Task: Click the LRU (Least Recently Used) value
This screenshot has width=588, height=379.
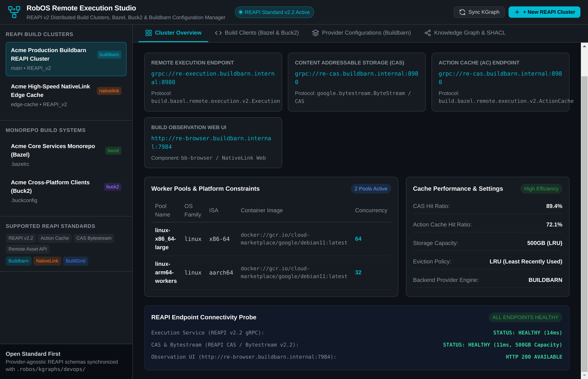Action: 526,262
